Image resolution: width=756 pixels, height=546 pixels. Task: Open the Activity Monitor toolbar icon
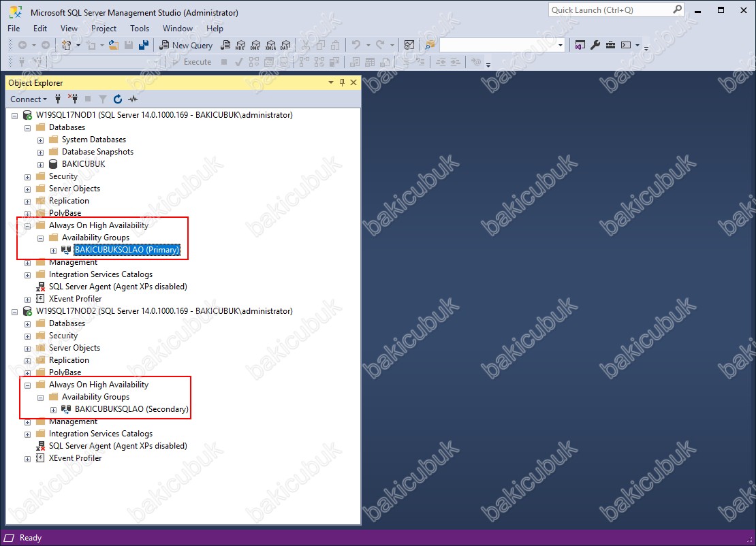click(x=409, y=46)
